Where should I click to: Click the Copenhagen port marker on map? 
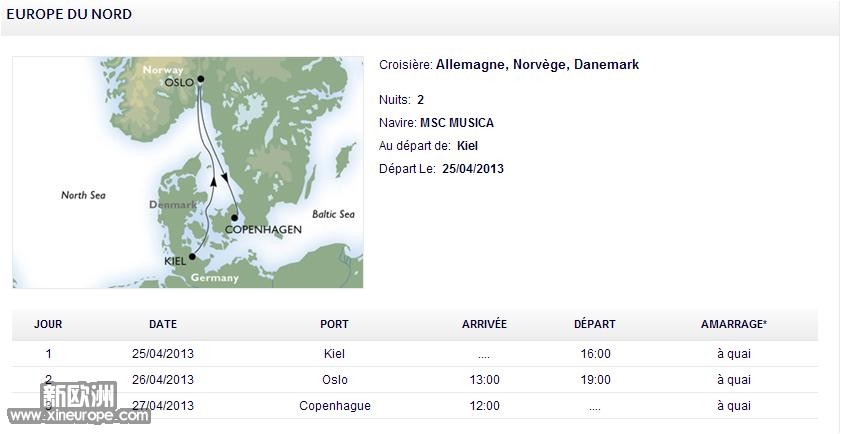pos(234,218)
